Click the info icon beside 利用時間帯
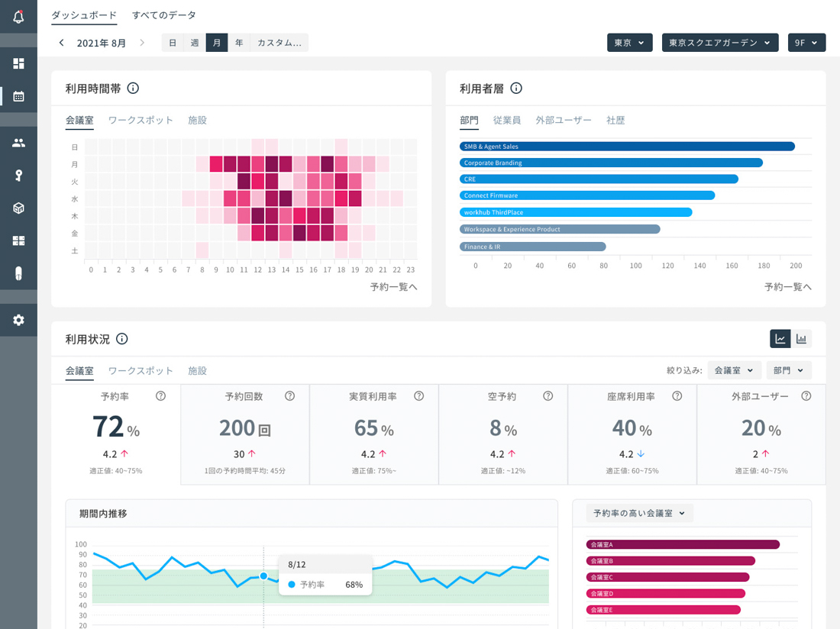Image resolution: width=840 pixels, height=629 pixels. click(x=133, y=89)
